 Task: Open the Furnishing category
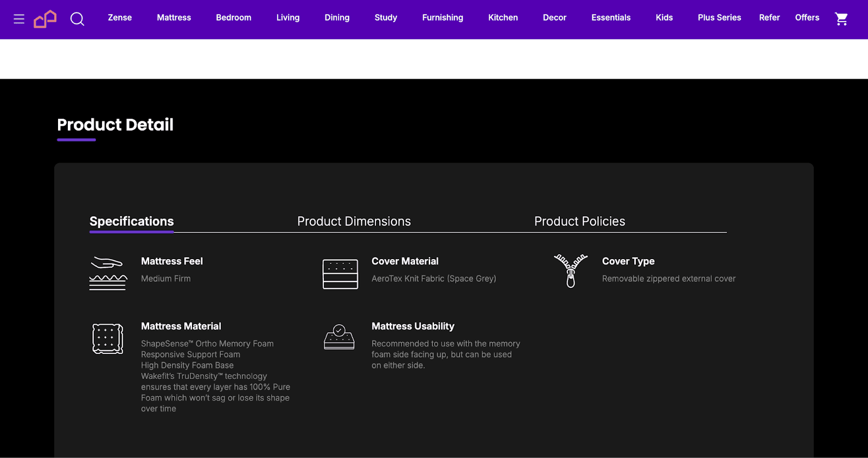(443, 17)
